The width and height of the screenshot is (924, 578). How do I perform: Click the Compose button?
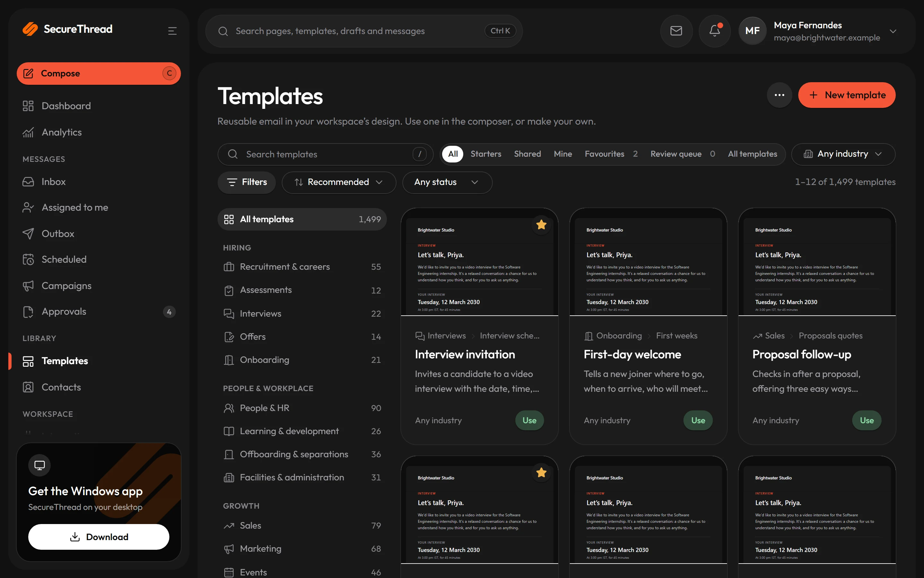pos(98,74)
